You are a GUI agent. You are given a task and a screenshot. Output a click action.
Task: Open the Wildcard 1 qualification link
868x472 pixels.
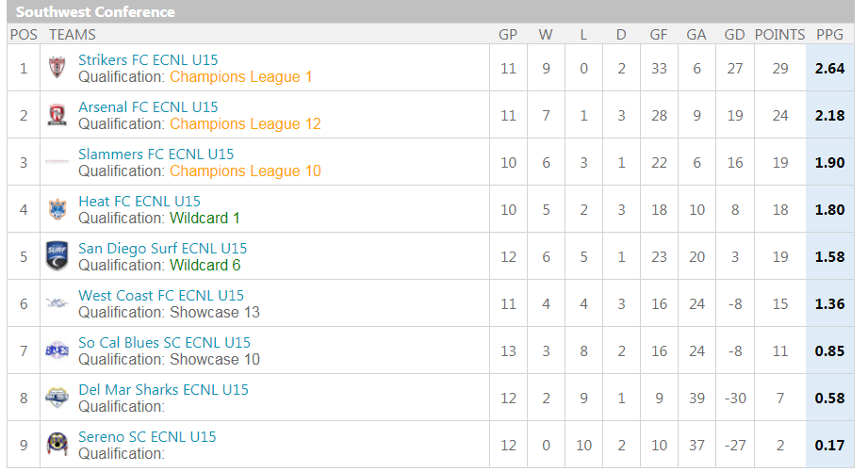pyautogui.click(x=205, y=219)
